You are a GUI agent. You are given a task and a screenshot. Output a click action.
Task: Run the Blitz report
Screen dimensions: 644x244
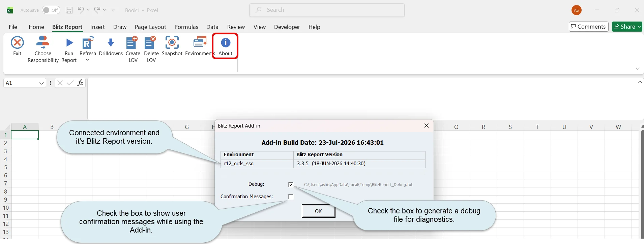pos(69,49)
